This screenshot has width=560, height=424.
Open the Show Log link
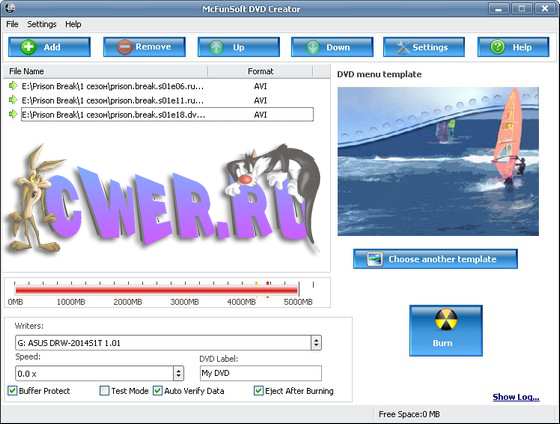(x=516, y=397)
